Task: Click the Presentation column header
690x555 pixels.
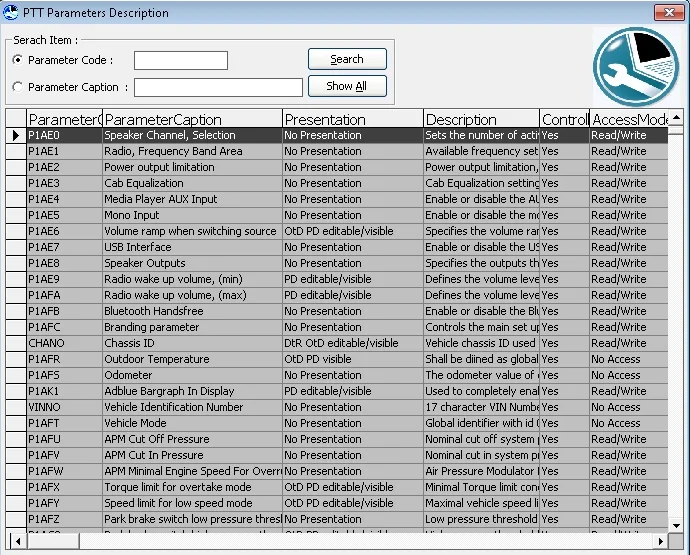Action: click(353, 119)
